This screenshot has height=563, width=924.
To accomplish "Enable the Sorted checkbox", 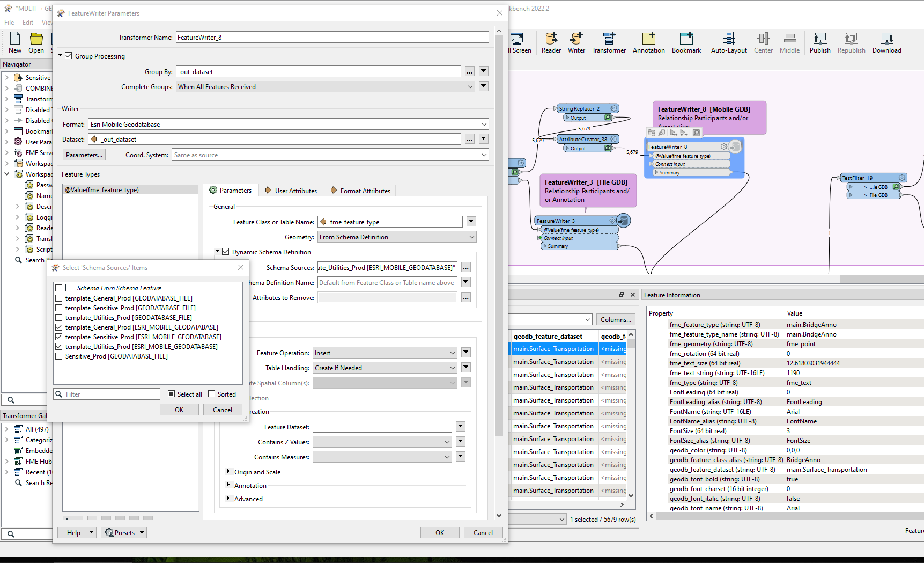I will pos(212,394).
